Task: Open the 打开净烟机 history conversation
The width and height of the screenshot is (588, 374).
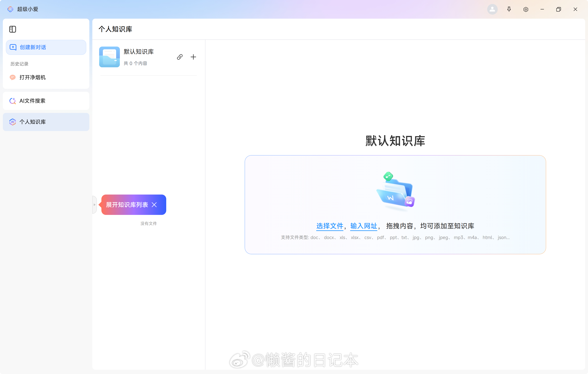Action: (32, 77)
